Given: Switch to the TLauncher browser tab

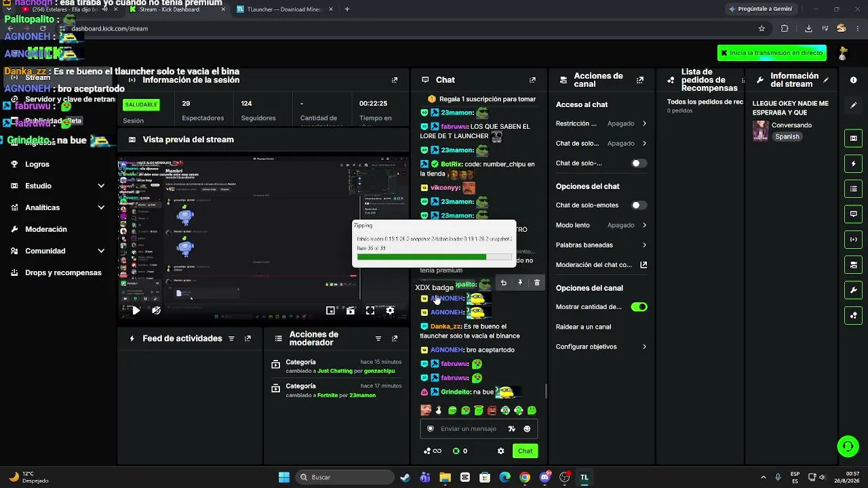Looking at the screenshot, I should click(283, 9).
